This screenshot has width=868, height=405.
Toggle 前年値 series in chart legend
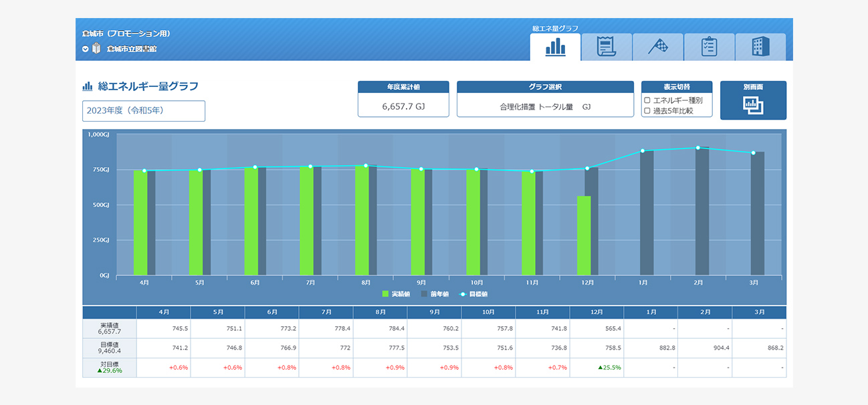coord(434,294)
